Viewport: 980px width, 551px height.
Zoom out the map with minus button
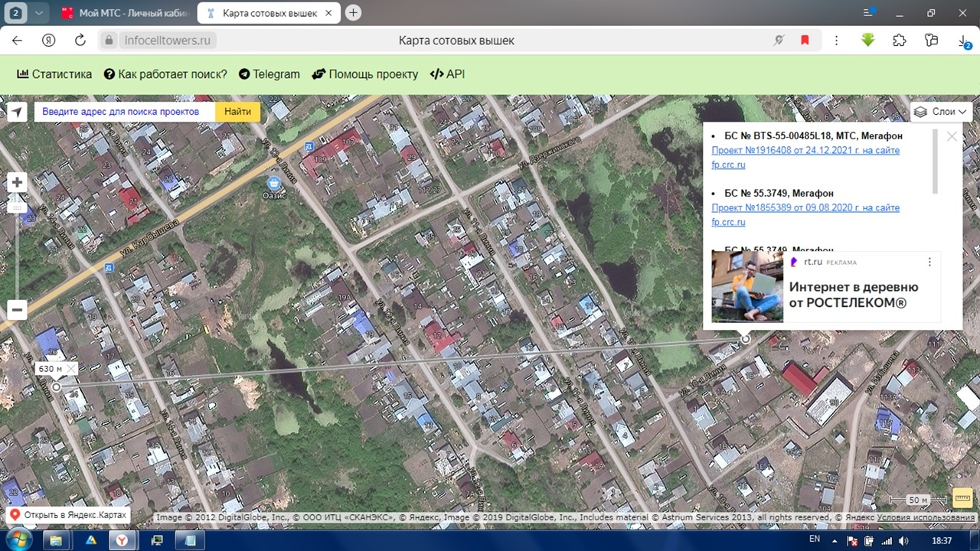coord(17,309)
